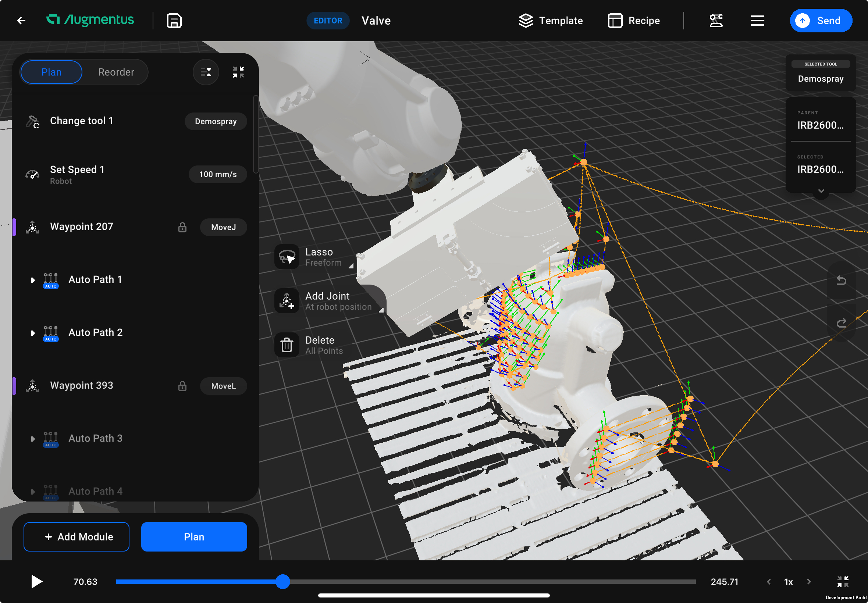The image size is (868, 603).
Task: Collapse the Plan panel with the shrink arrows
Action: (x=238, y=72)
